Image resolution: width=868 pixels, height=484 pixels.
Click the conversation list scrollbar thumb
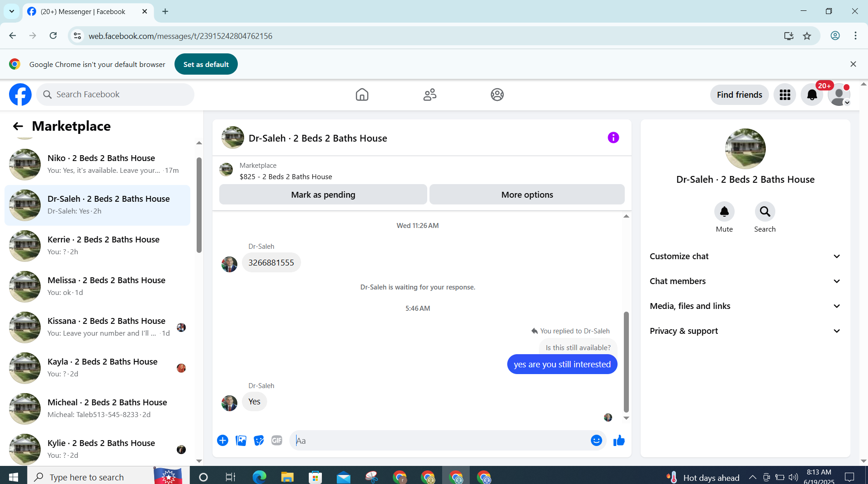199,205
